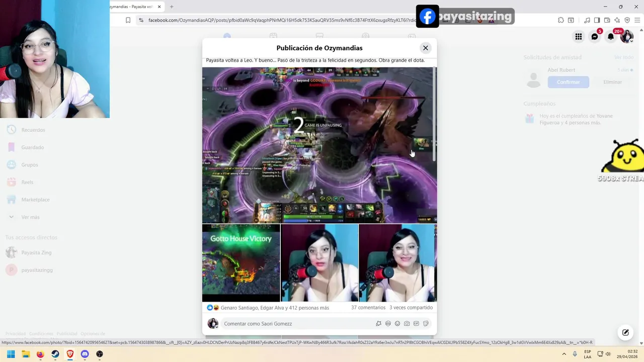Toggle the browser sidebar panel
Viewport: 644px width, 362px height.
[x=597, y=20]
